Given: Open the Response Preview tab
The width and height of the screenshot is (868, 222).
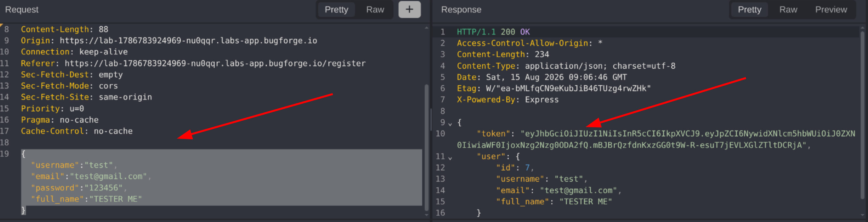Looking at the screenshot, I should click(831, 9).
